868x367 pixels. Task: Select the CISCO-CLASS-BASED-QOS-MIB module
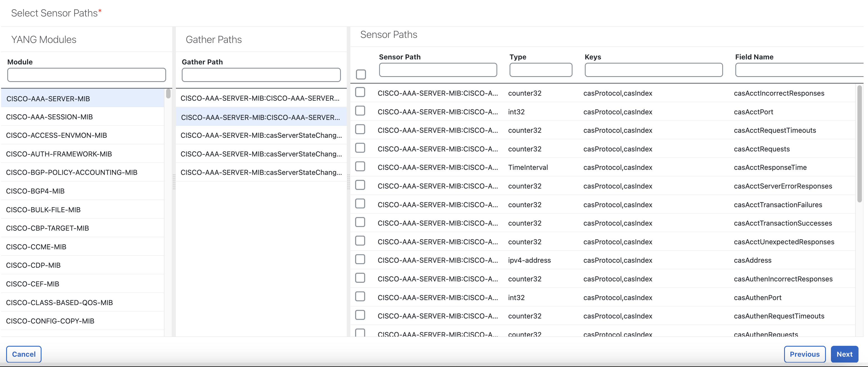[x=83, y=303]
